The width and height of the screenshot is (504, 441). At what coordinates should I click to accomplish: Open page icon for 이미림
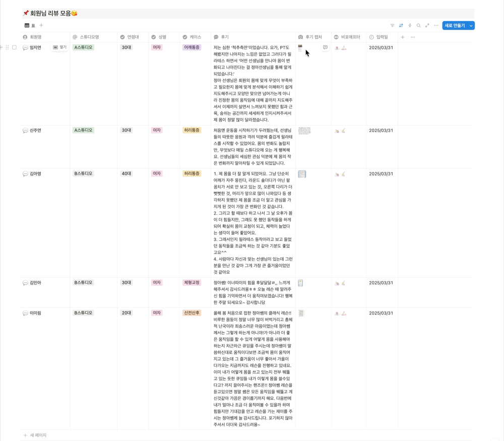click(25, 313)
